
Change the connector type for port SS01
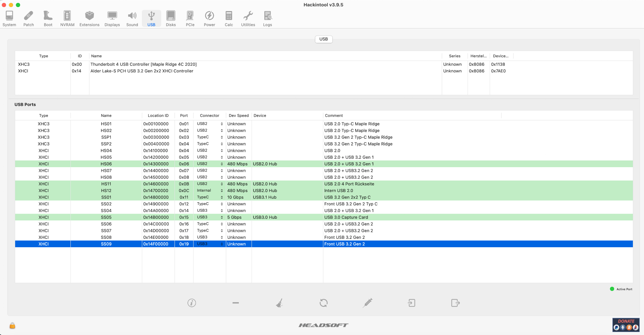click(210, 197)
